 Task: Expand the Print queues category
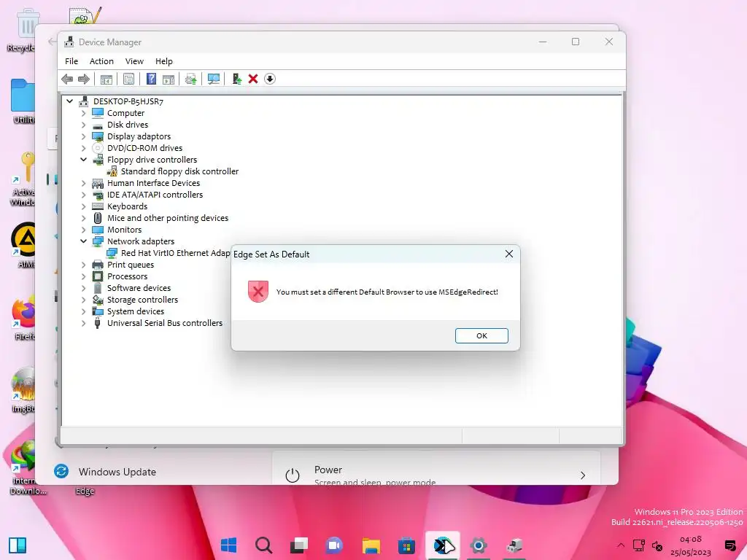click(x=84, y=265)
